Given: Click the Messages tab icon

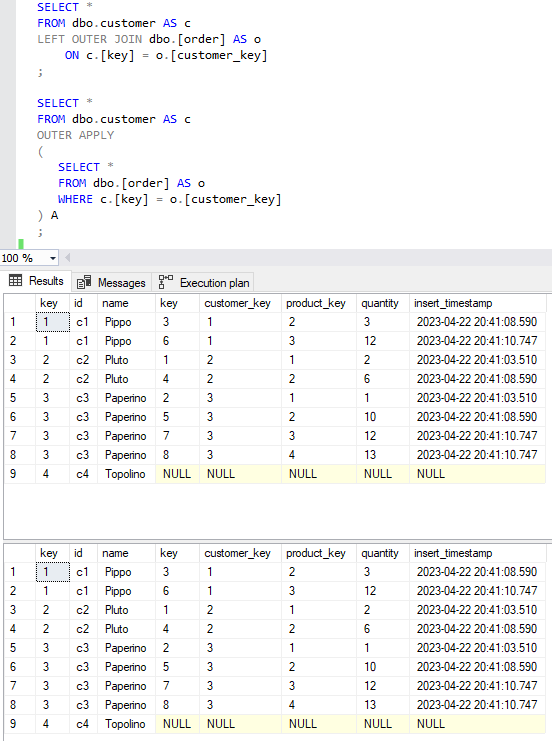Looking at the screenshot, I should coord(84,282).
